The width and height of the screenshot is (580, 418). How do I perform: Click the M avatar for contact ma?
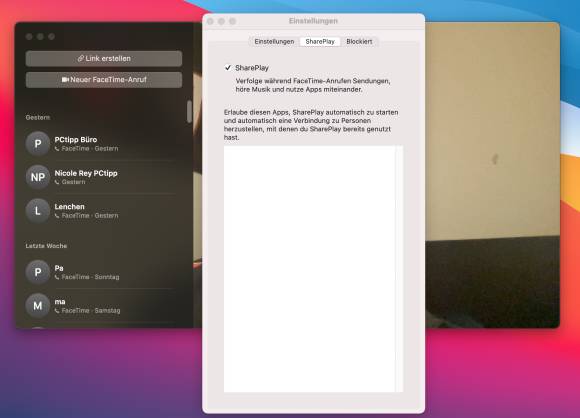tap(37, 306)
